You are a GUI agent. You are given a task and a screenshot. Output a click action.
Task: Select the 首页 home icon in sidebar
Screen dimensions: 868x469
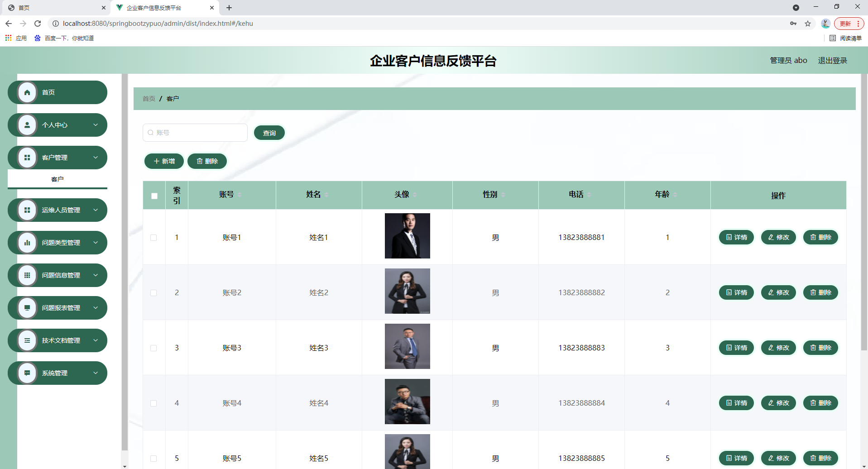(27, 92)
